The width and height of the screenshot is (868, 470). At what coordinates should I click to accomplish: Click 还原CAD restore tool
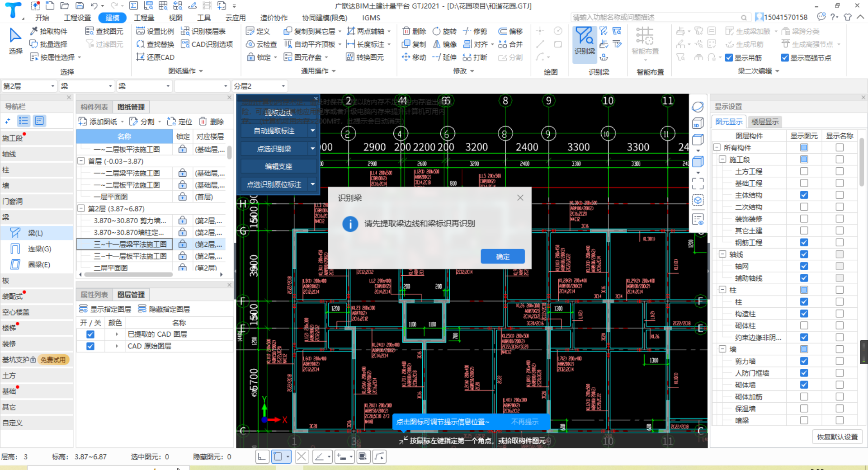(x=155, y=57)
